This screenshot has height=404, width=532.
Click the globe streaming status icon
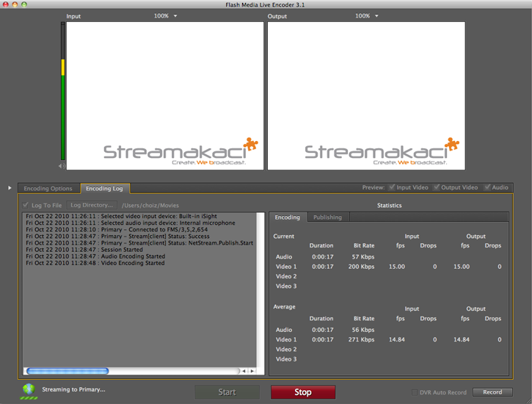[x=29, y=390]
